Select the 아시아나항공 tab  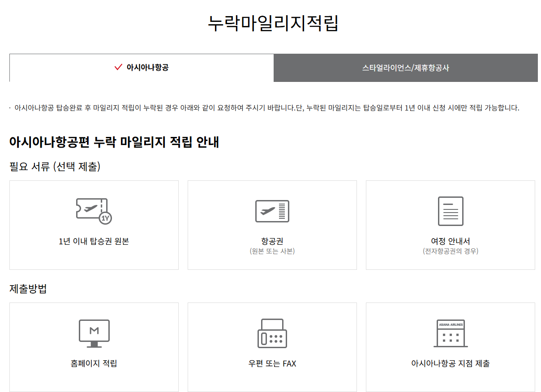pyautogui.click(x=142, y=68)
